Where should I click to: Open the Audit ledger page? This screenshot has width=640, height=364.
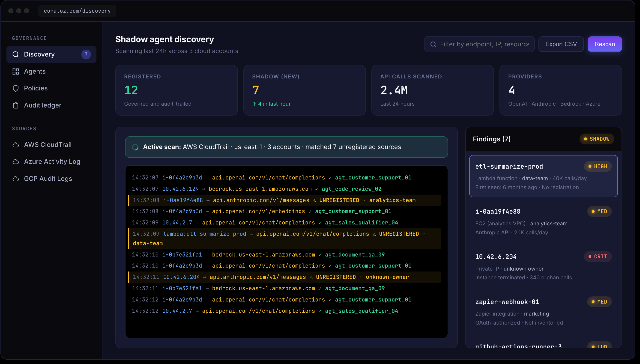click(51, 105)
